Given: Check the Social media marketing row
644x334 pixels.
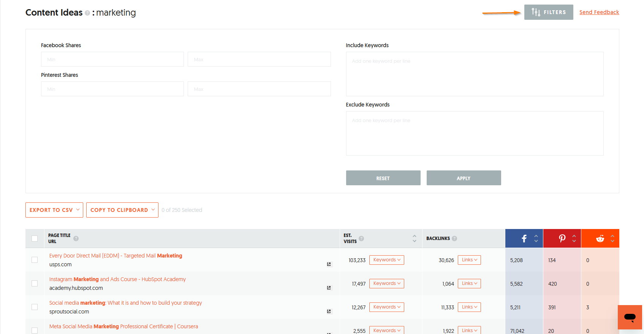Looking at the screenshot, I should click(x=35, y=307).
